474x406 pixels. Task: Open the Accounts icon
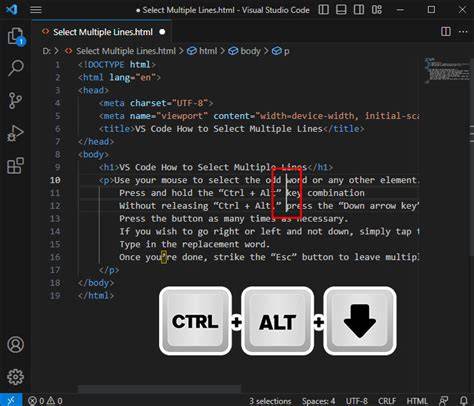15,345
